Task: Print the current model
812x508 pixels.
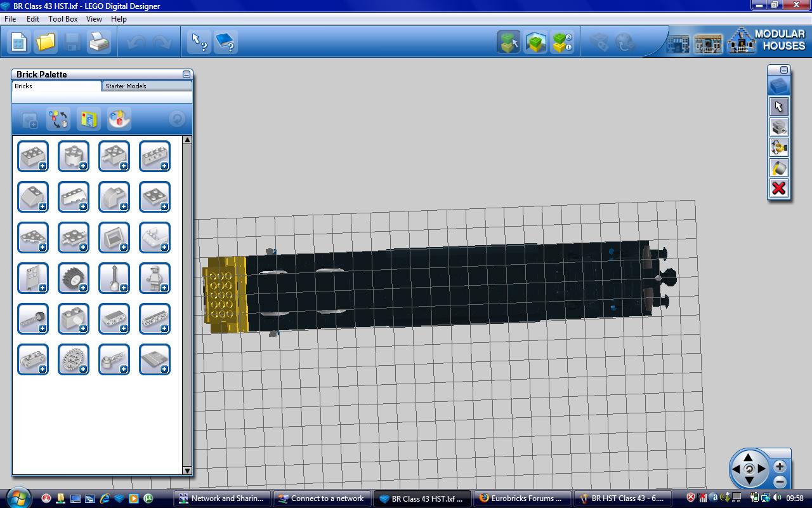Action: pos(99,43)
